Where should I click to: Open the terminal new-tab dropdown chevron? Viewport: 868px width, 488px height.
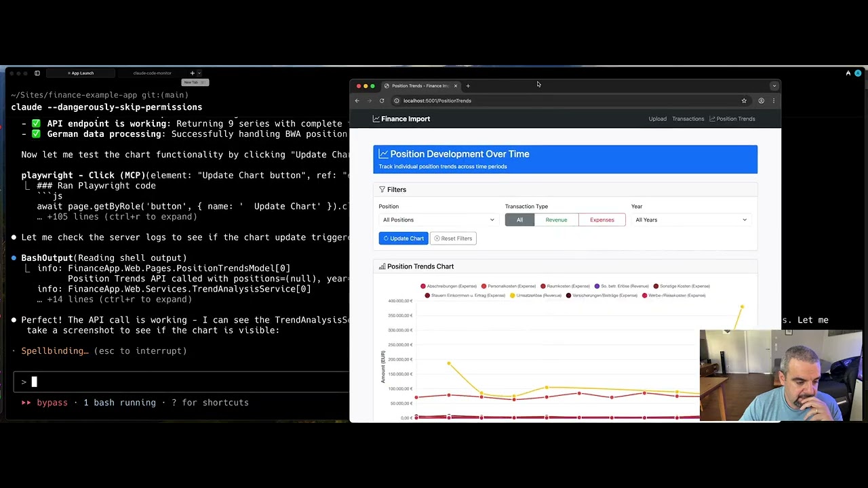point(199,73)
